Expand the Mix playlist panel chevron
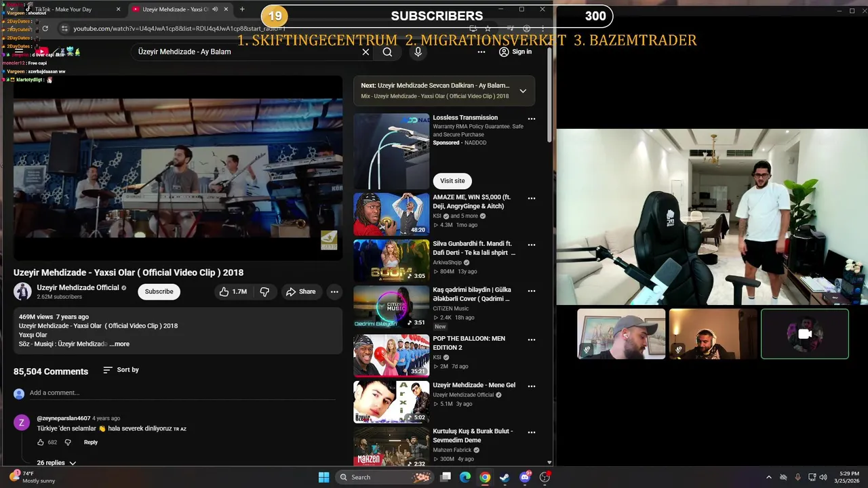 [523, 91]
